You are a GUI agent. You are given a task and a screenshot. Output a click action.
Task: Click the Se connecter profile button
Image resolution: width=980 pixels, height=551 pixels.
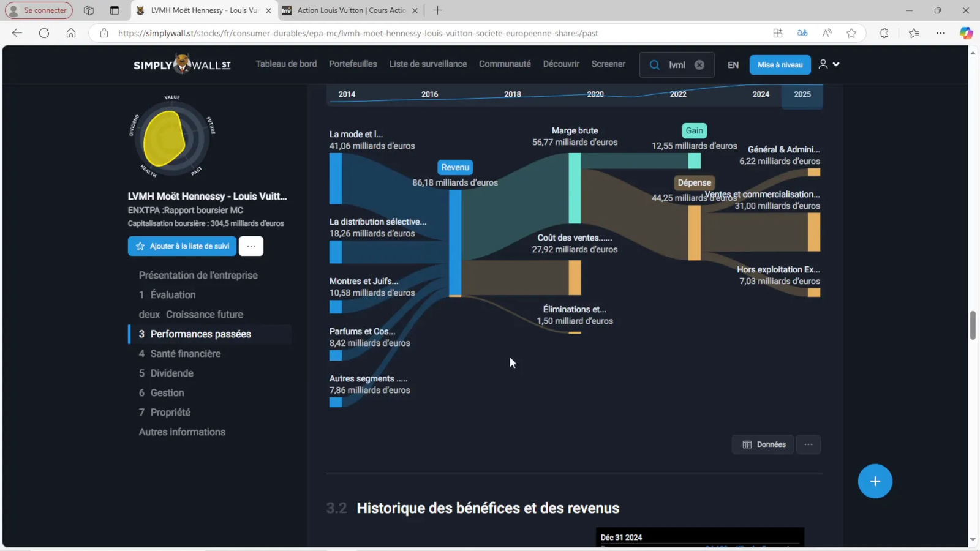tap(39, 10)
